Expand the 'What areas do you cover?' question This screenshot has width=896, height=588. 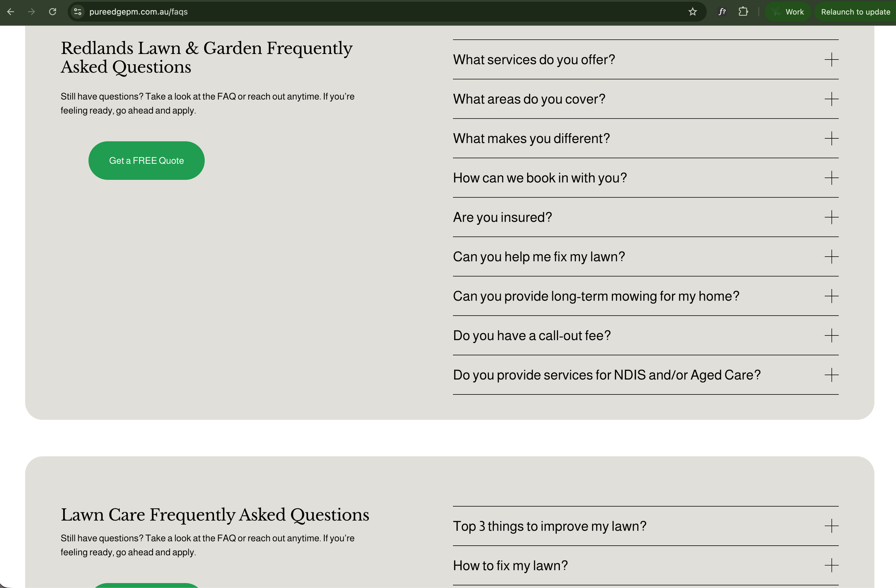pyautogui.click(x=831, y=99)
